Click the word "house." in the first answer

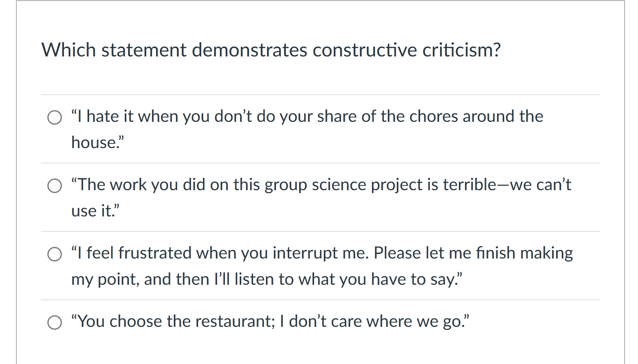click(98, 143)
